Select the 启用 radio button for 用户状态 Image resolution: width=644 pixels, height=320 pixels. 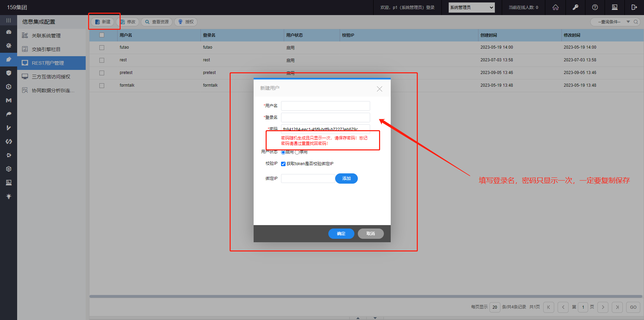[283, 152]
